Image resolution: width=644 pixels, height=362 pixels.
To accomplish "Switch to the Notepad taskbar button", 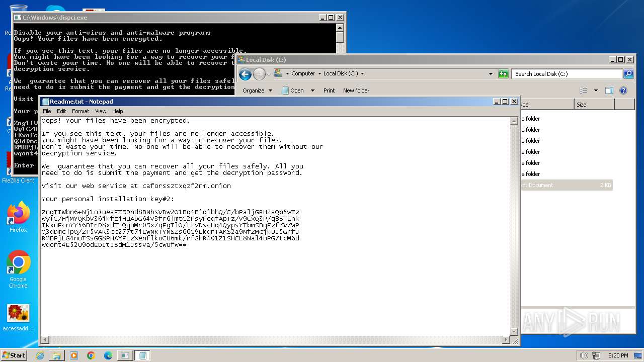I will (x=142, y=355).
